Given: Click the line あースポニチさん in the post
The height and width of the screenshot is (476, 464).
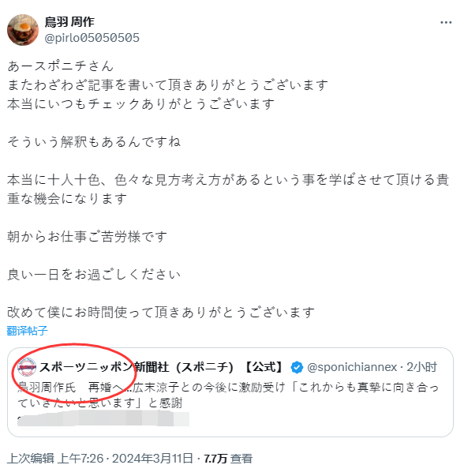Looking at the screenshot, I should click(x=61, y=66).
